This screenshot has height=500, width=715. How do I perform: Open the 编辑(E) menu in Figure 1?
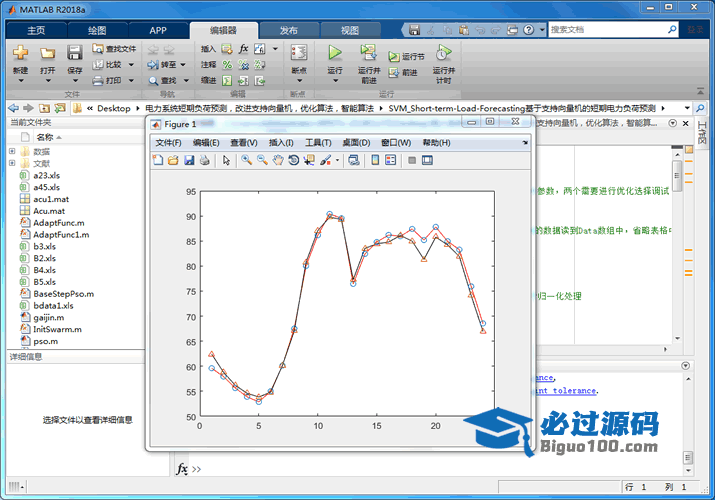coord(206,143)
